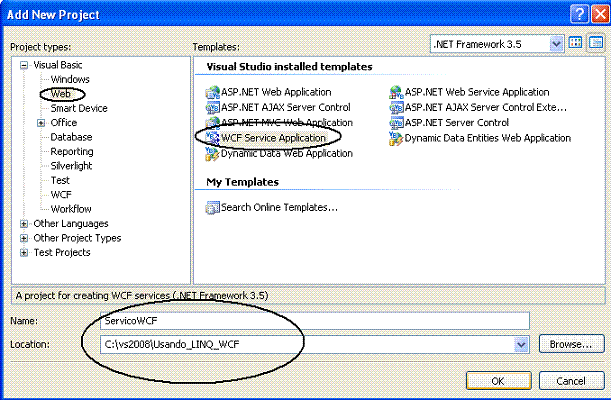
Task: Click the Cancel button
Action: [x=571, y=381]
